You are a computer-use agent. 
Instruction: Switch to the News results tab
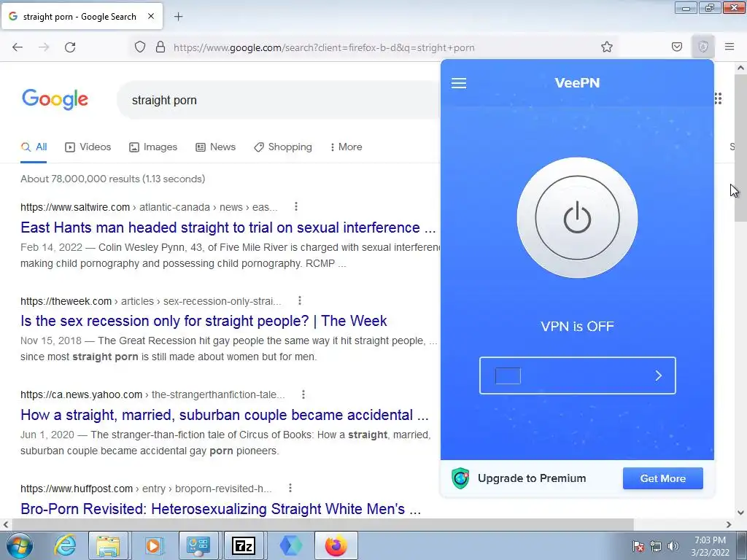tap(215, 147)
